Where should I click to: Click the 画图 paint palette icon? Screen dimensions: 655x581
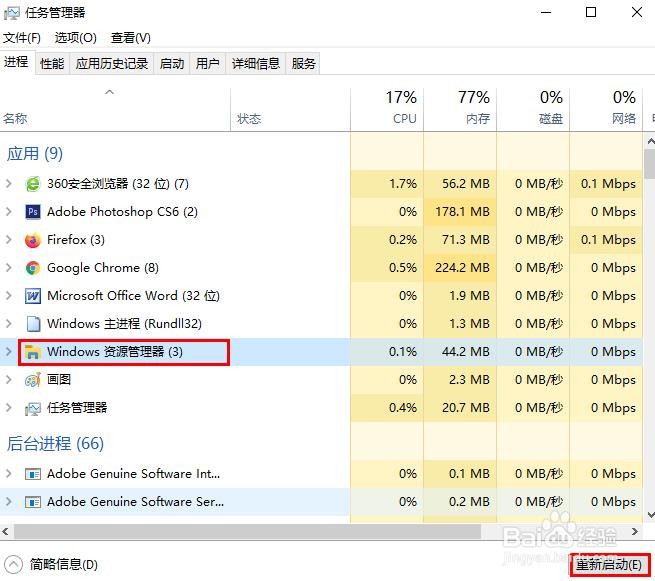[33, 380]
